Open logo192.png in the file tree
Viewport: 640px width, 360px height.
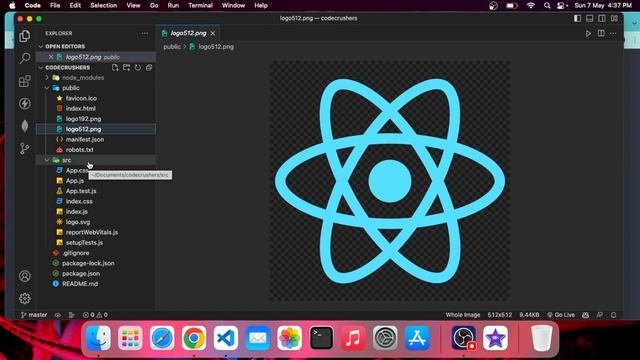(83, 119)
